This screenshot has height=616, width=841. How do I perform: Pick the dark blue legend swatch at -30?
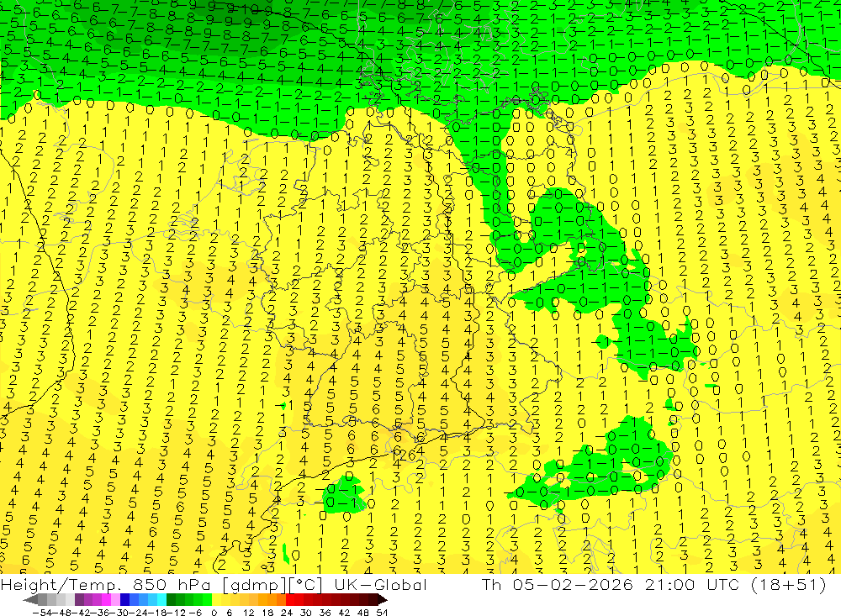(124, 600)
